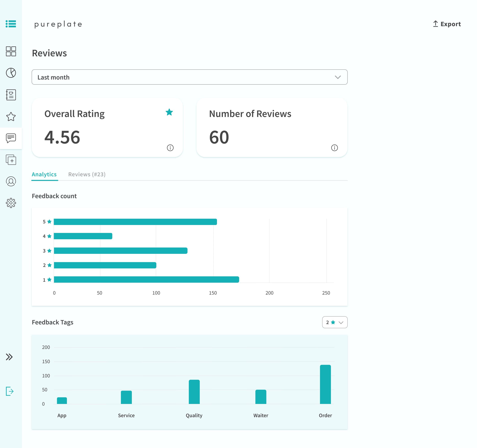
Task: Click the Overall Rating info icon
Action: 170,148
